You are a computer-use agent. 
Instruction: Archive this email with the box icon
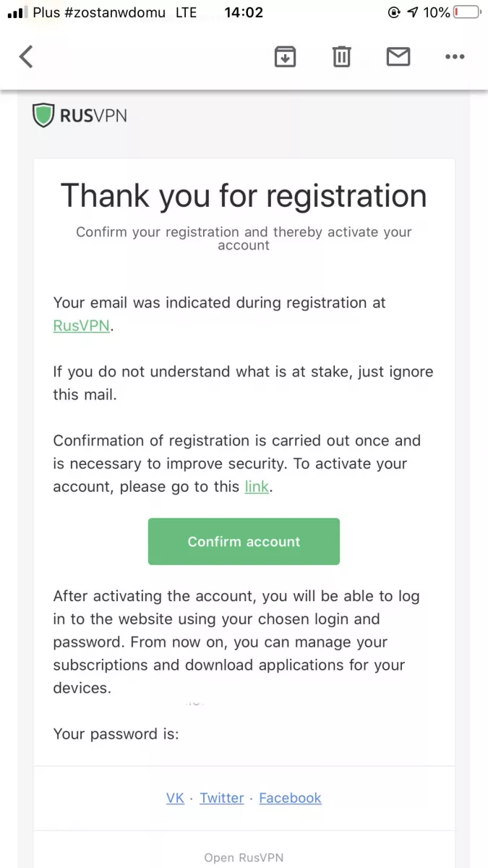(286, 56)
